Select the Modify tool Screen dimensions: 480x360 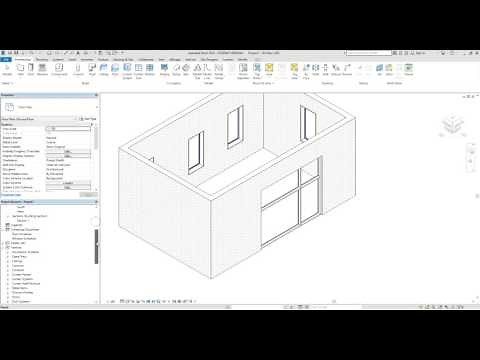tap(7, 70)
